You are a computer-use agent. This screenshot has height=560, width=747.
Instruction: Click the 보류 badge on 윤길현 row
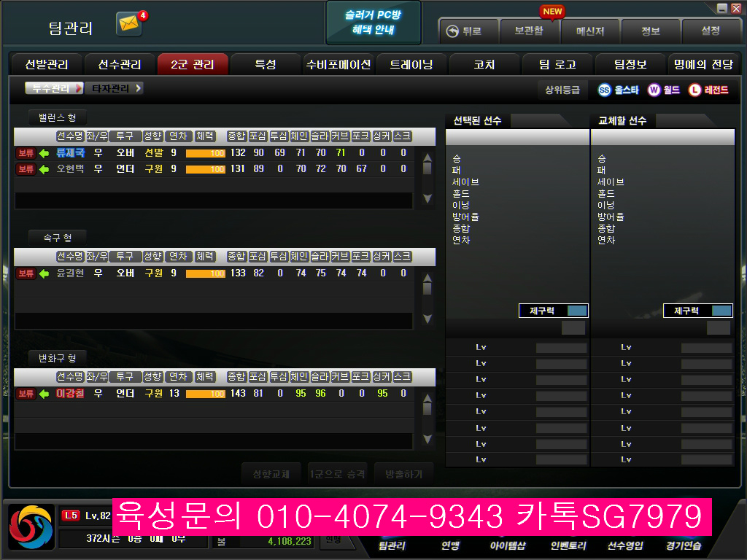click(26, 274)
